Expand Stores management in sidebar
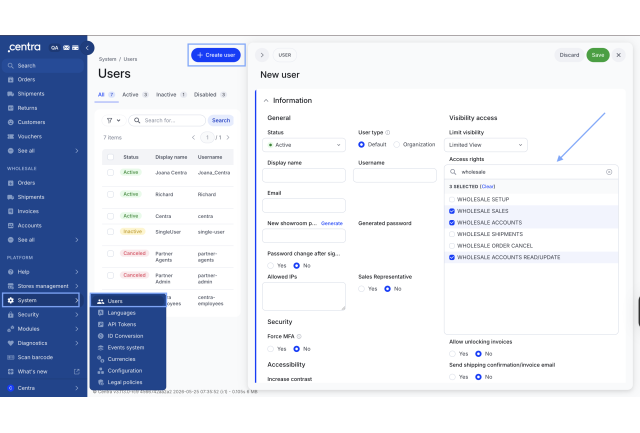Image resolution: width=640 pixels, height=433 pixels. coord(77,286)
